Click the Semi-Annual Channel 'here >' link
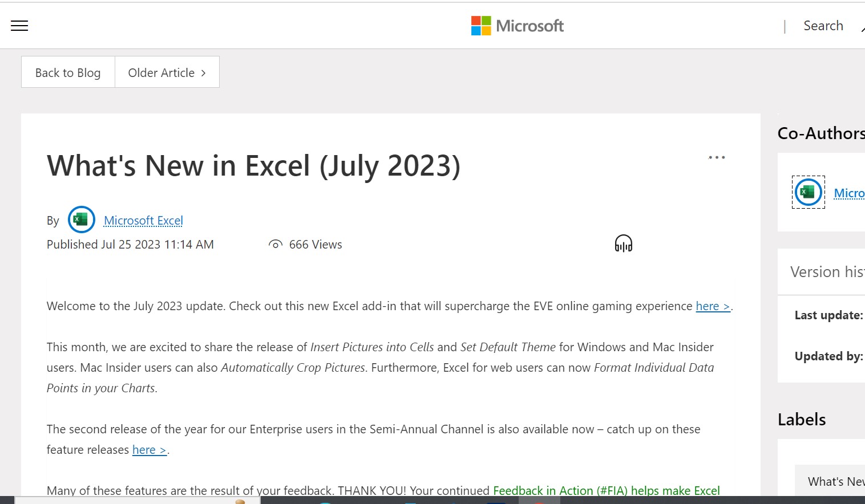 tap(148, 450)
